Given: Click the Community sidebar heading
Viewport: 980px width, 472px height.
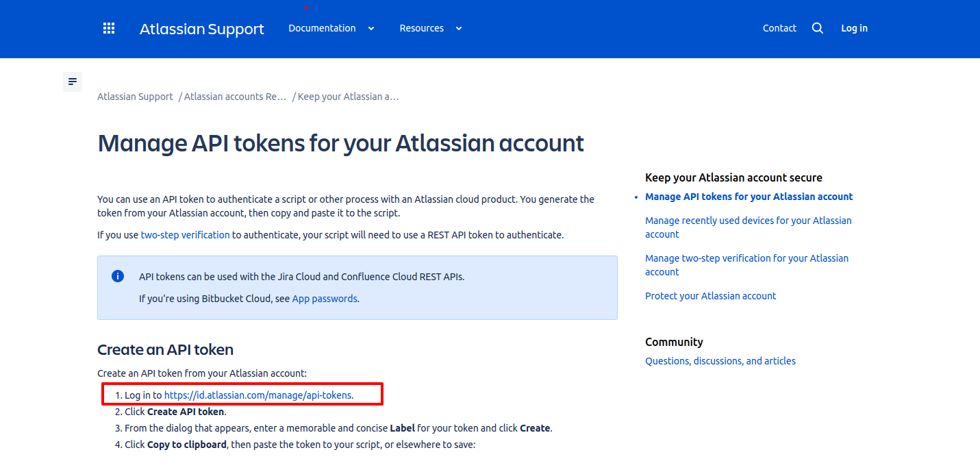Looking at the screenshot, I should [674, 342].
